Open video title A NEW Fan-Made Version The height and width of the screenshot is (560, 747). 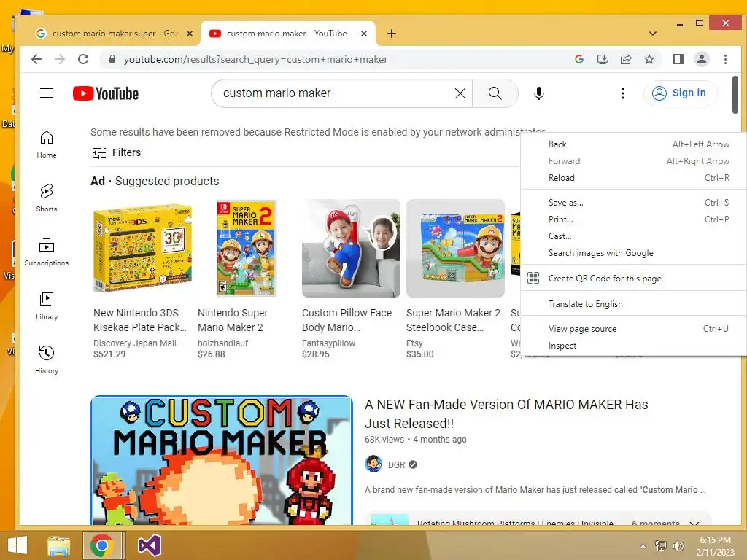click(506, 414)
